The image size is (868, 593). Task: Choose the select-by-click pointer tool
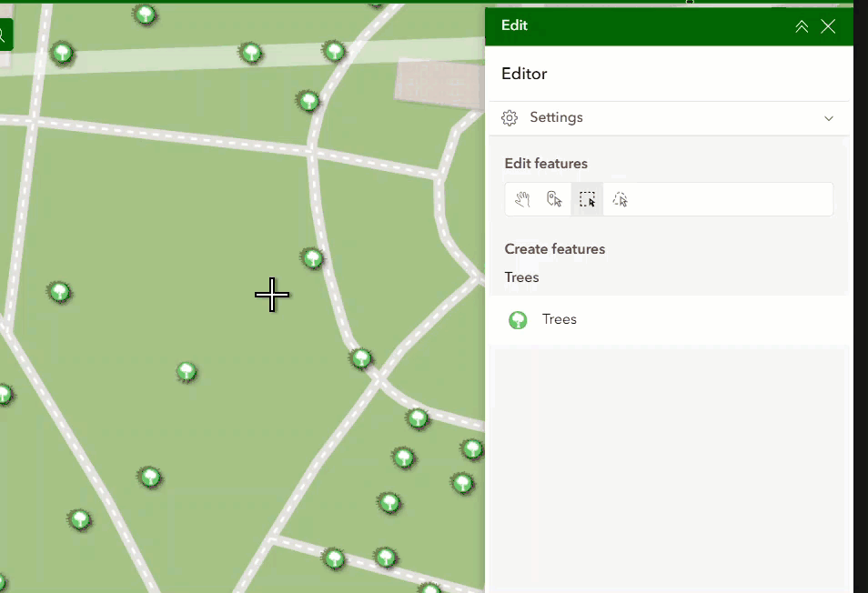click(554, 199)
